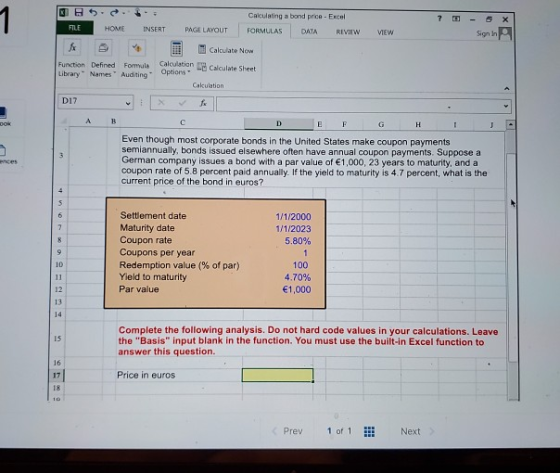The width and height of the screenshot is (560, 473).
Task: Switch to the DATA tab
Action: tap(309, 31)
